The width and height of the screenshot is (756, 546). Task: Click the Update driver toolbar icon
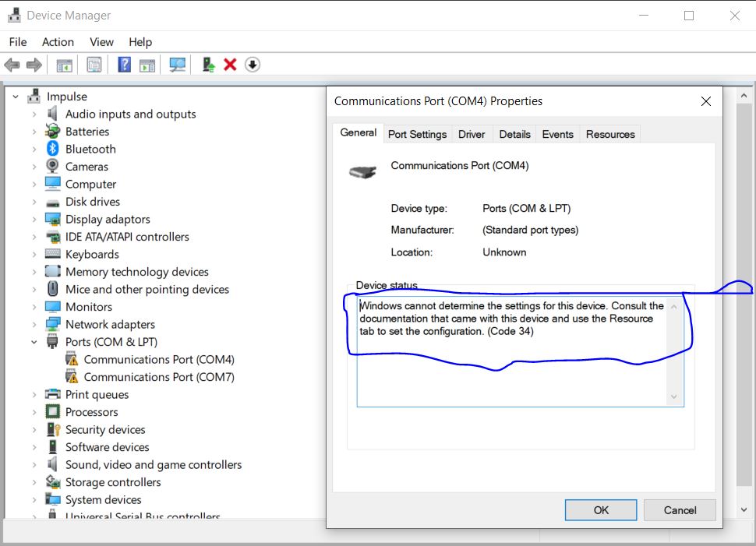coord(208,65)
